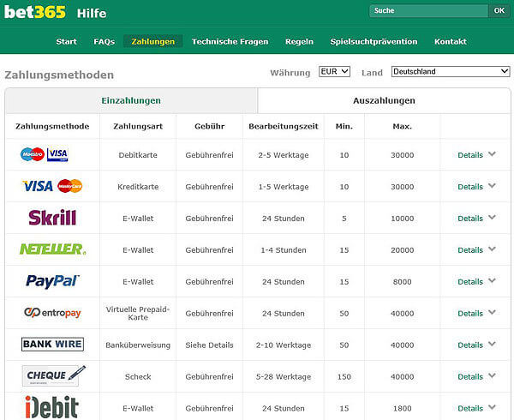Click the OK search button
Image resolution: width=514 pixels, height=420 pixels.
499,10
